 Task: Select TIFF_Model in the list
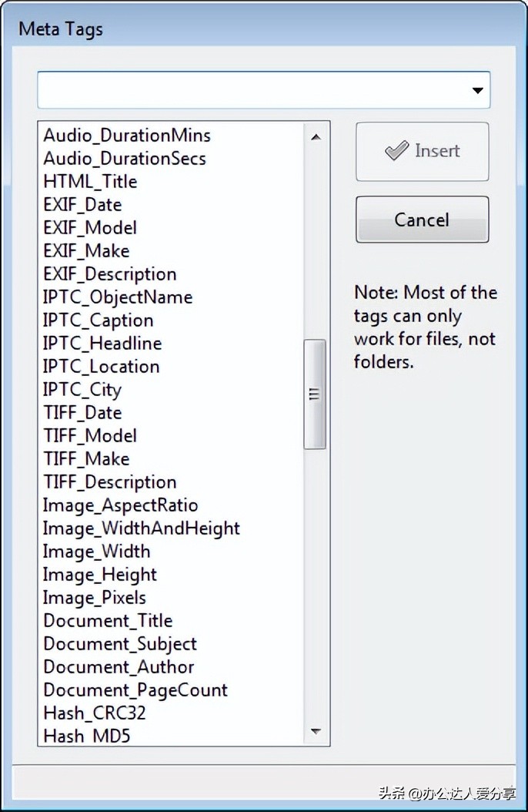tap(90, 436)
